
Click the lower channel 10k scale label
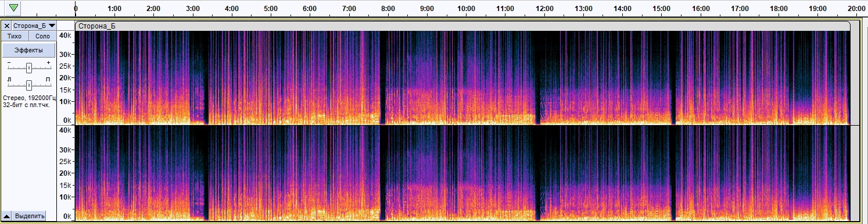pyautogui.click(x=66, y=197)
